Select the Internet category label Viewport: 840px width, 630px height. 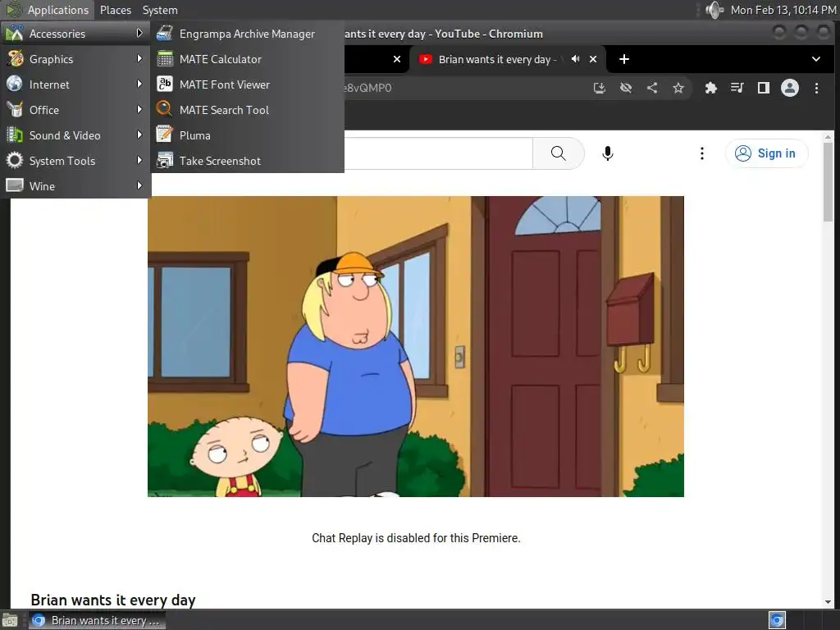(49, 84)
